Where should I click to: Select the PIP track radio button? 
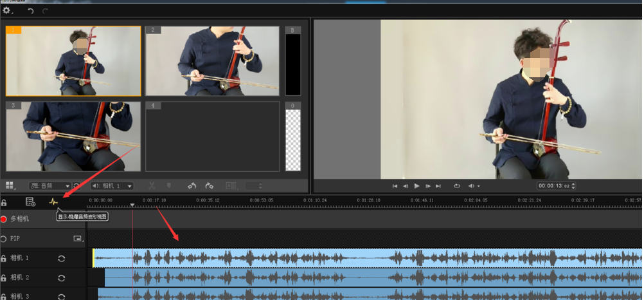tap(4, 238)
